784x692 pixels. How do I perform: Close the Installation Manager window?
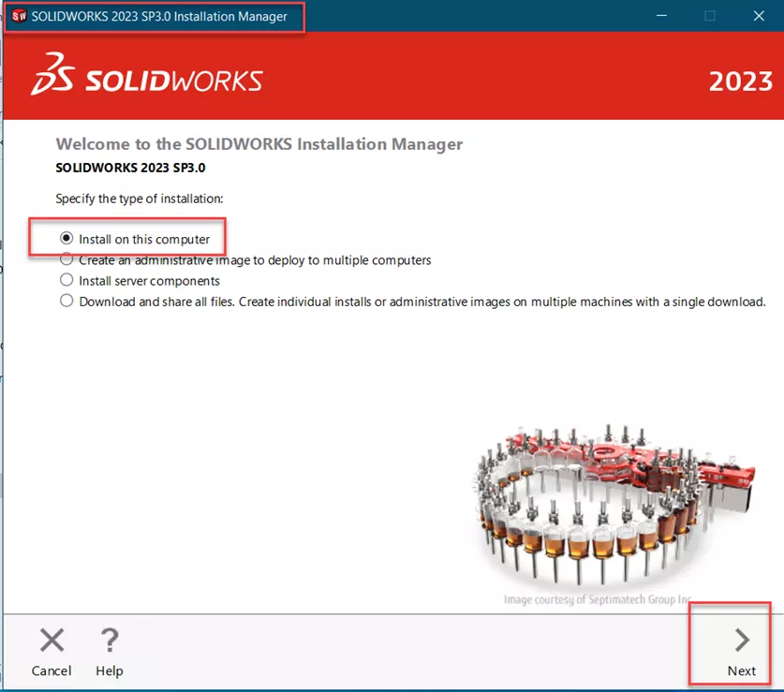(x=759, y=16)
